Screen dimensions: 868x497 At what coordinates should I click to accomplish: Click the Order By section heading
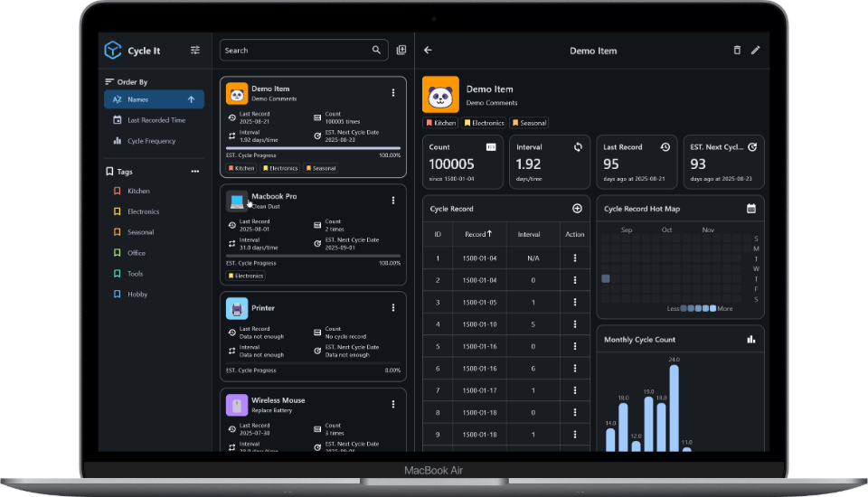(132, 82)
